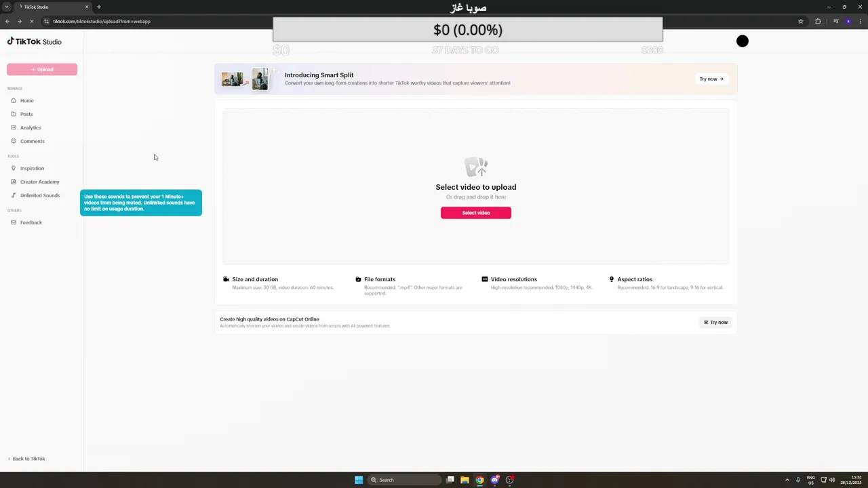Click the site information icon in address bar
Viewport: 868px width, 488px height.
46,21
